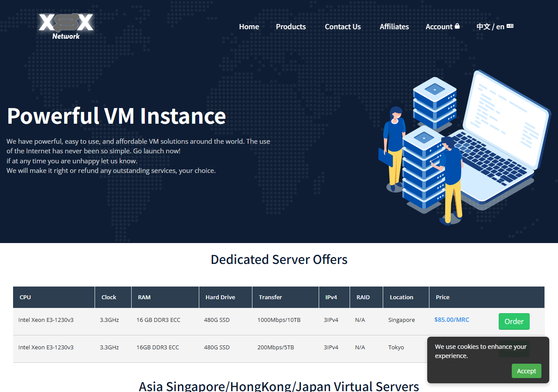
Task: Click the $85.00/MRC price
Action: [x=452, y=320]
